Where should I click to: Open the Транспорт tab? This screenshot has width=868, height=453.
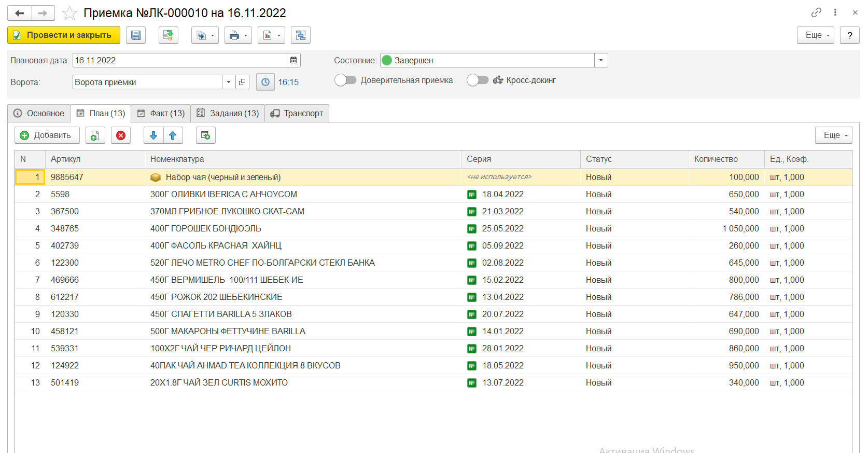[x=297, y=113]
